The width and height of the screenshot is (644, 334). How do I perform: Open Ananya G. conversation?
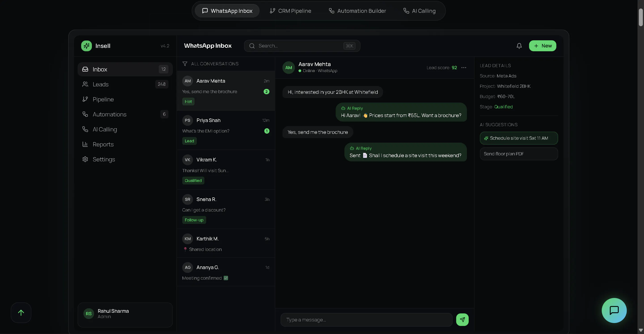226,272
